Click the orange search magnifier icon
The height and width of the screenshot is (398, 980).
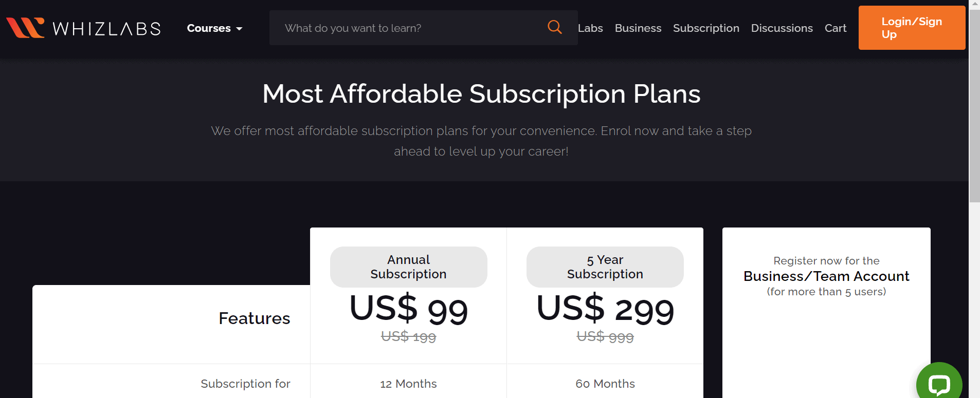(x=554, y=27)
